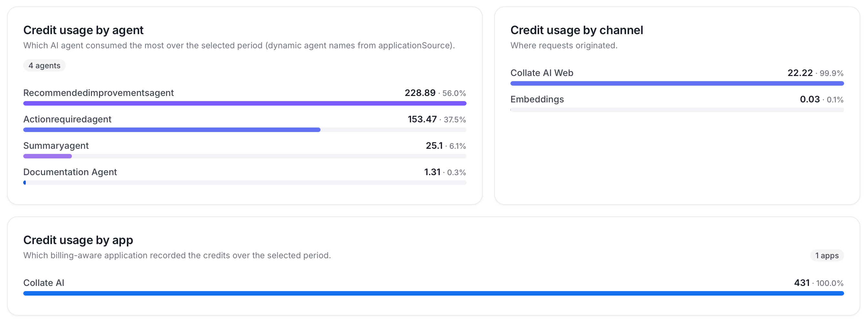
Task: Click the 22.22 channel value
Action: (x=800, y=73)
